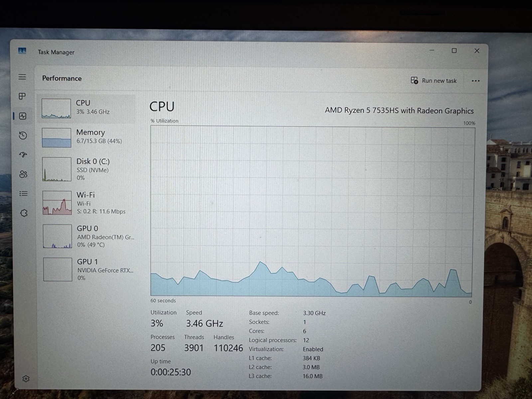The height and width of the screenshot is (399, 532).
Task: Click the L2 cache 3.0 MB value
Action: (311, 367)
